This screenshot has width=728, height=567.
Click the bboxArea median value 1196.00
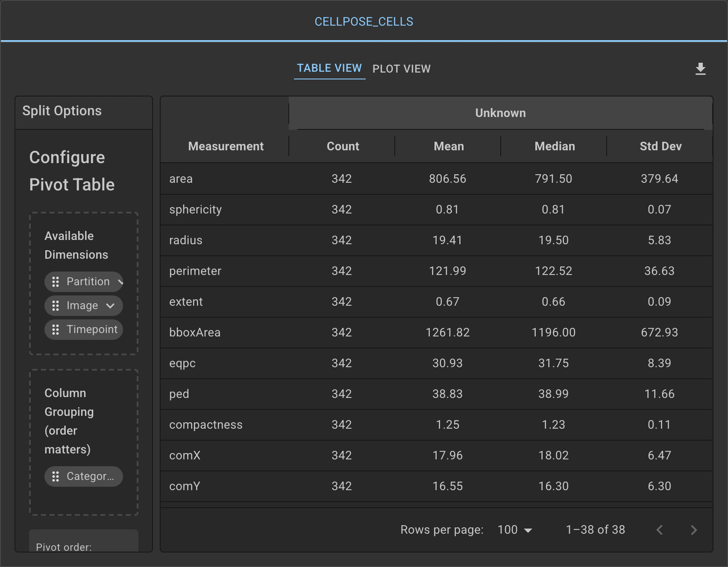click(553, 333)
